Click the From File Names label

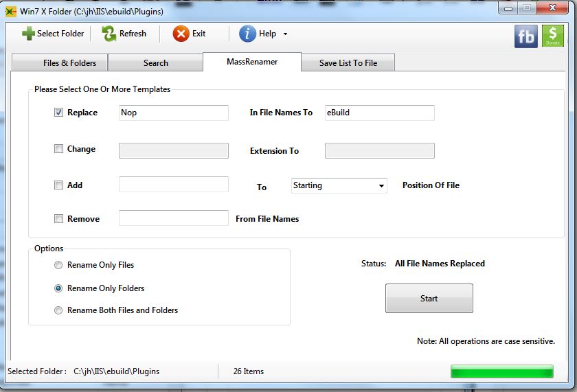267,219
